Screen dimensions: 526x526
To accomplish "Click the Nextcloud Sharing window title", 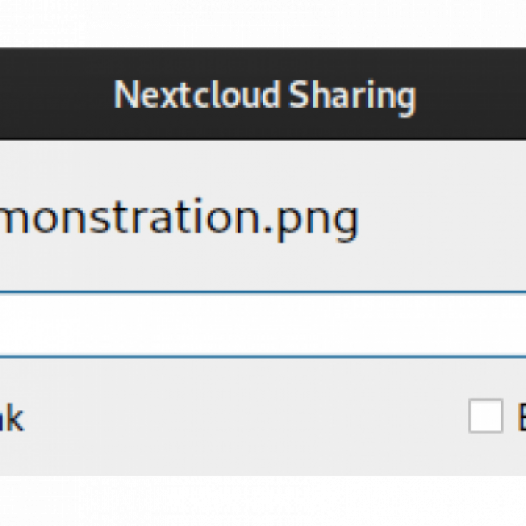I will click(x=265, y=95).
